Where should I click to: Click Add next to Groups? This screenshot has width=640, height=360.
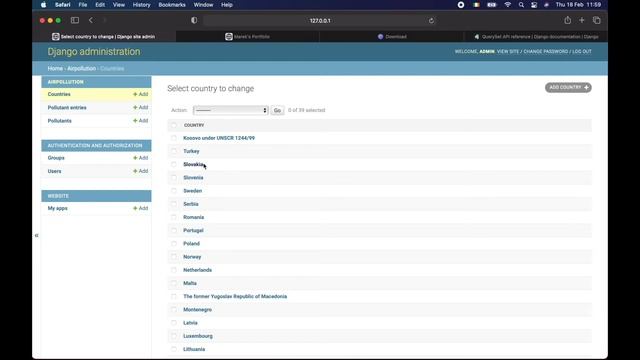(x=141, y=158)
